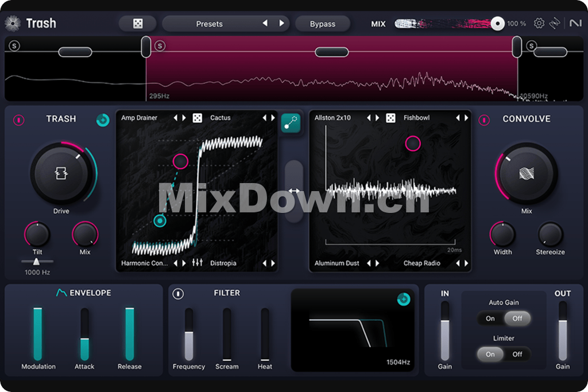588x392 pixels.
Task: Select previous Cheap Radio impulse
Action: point(458,263)
